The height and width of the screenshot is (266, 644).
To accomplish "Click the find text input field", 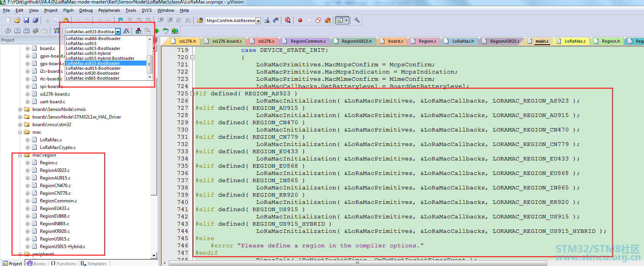I will click(x=231, y=21).
